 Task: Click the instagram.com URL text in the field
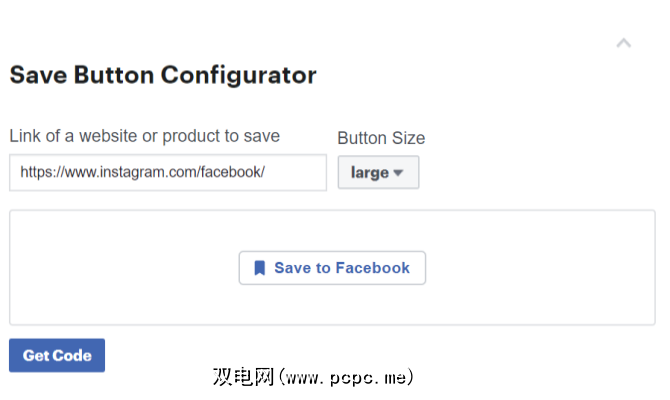(142, 172)
